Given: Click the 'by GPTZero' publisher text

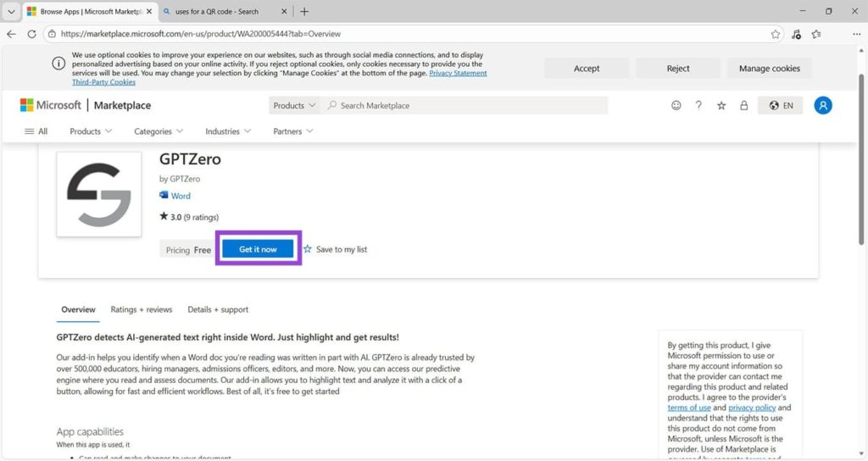Looking at the screenshot, I should (x=180, y=179).
